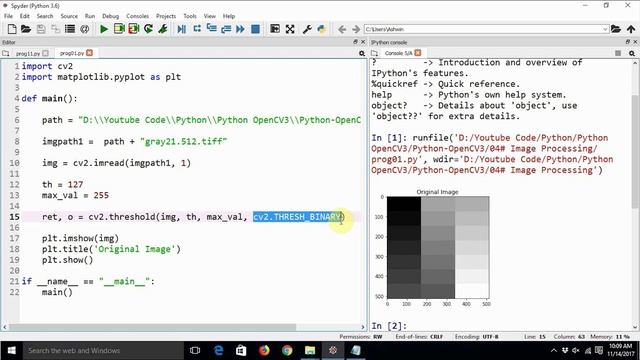The width and height of the screenshot is (640, 360).
Task: Click the Windows Start button
Action: tap(11, 351)
